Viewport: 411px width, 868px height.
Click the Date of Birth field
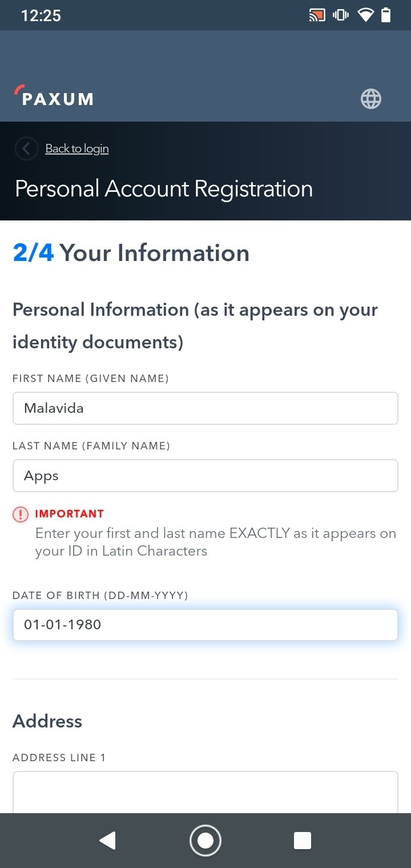coord(205,625)
